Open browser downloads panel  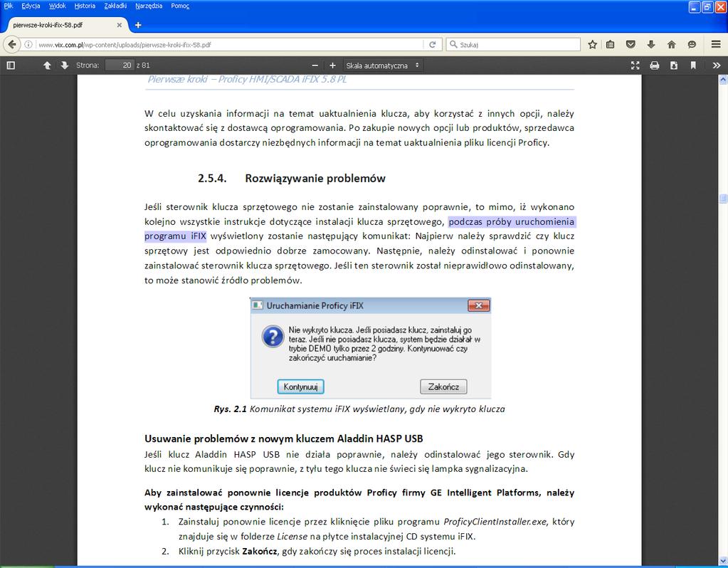(x=651, y=45)
